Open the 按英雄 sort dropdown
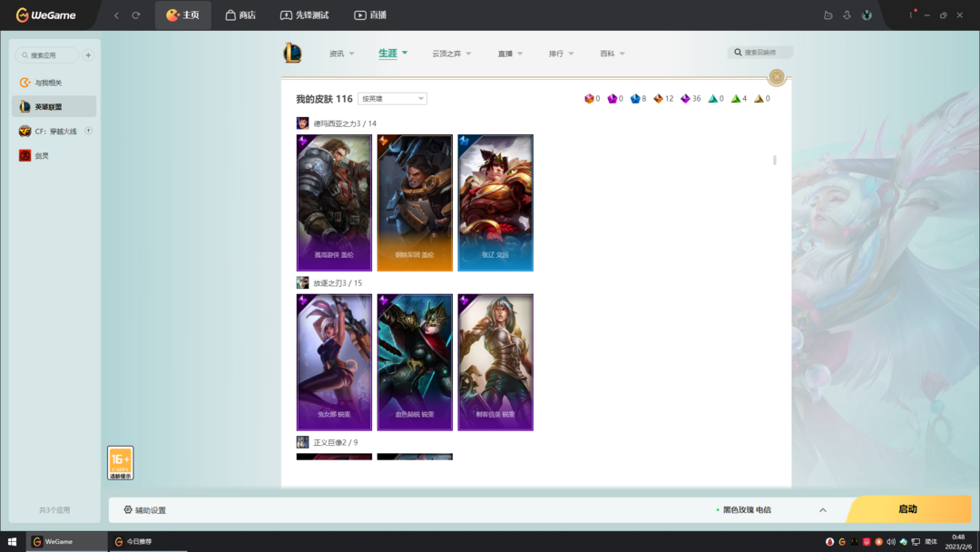 tap(393, 99)
